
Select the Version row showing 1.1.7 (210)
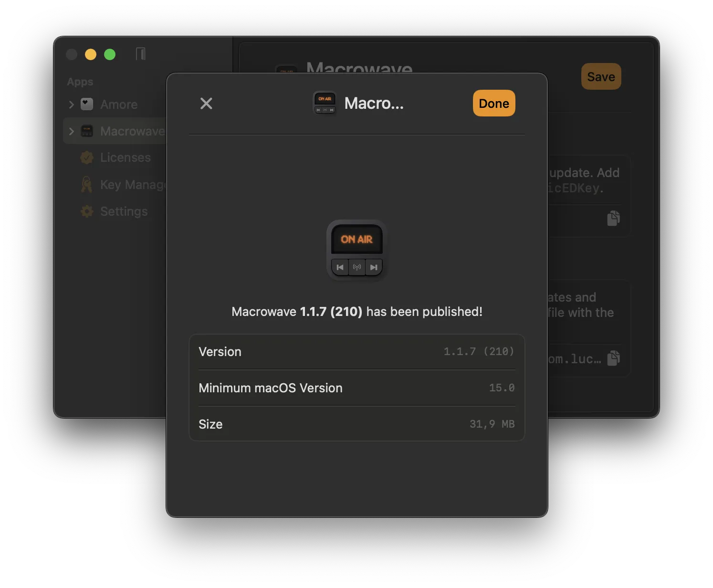[356, 352]
